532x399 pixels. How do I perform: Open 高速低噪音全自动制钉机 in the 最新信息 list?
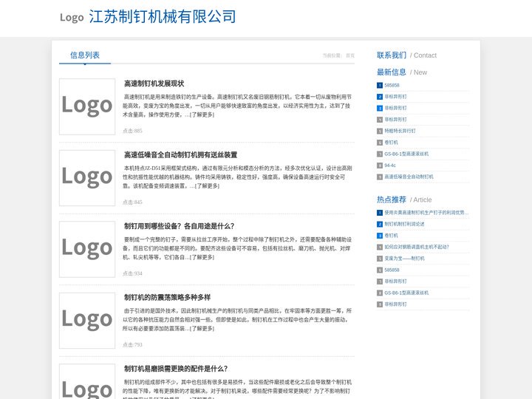click(x=409, y=177)
